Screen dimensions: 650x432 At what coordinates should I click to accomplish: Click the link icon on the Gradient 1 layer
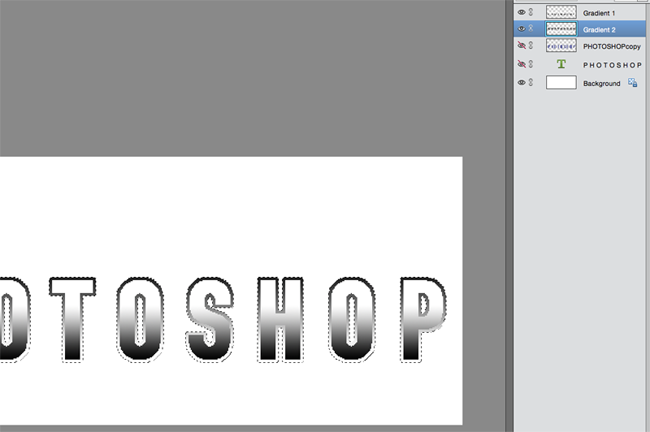coord(531,12)
